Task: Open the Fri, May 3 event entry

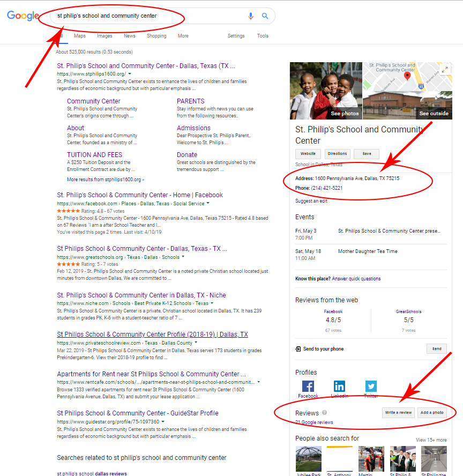Action: (371, 234)
